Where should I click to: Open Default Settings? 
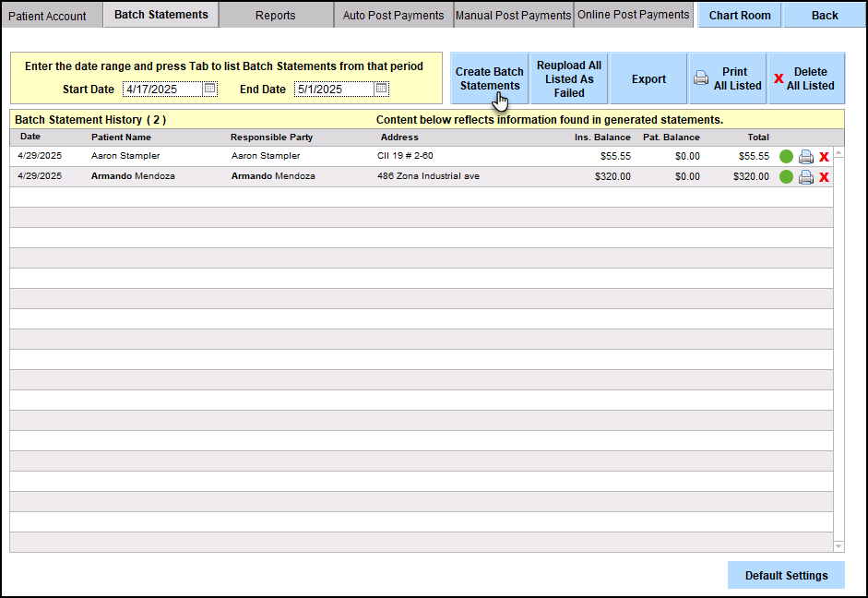(786, 575)
